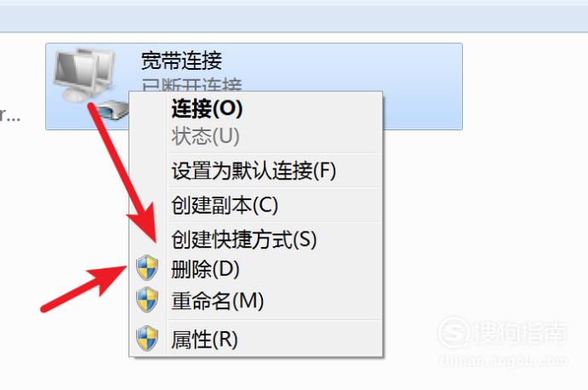Choose 设置为默认连接(F) in the menu
This screenshot has height=390, width=588.
254,171
